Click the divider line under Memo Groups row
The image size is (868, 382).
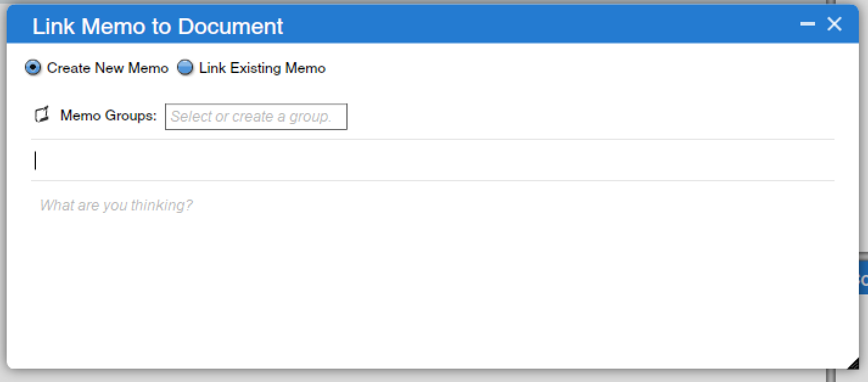(433, 139)
